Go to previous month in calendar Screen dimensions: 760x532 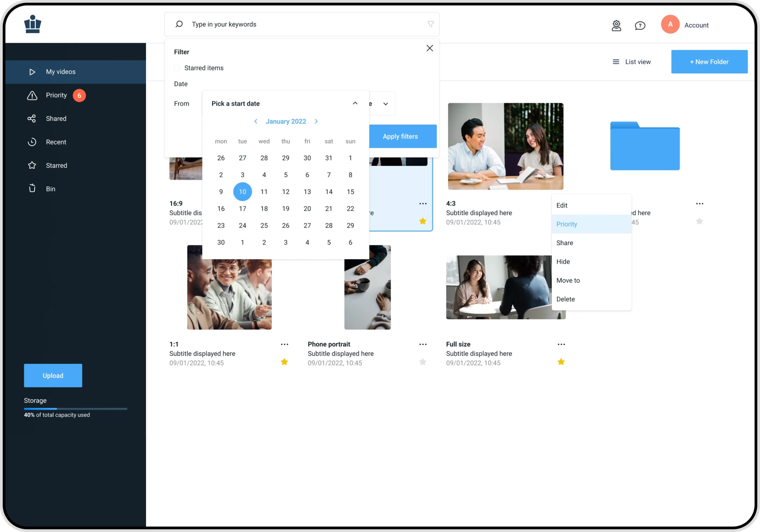256,121
